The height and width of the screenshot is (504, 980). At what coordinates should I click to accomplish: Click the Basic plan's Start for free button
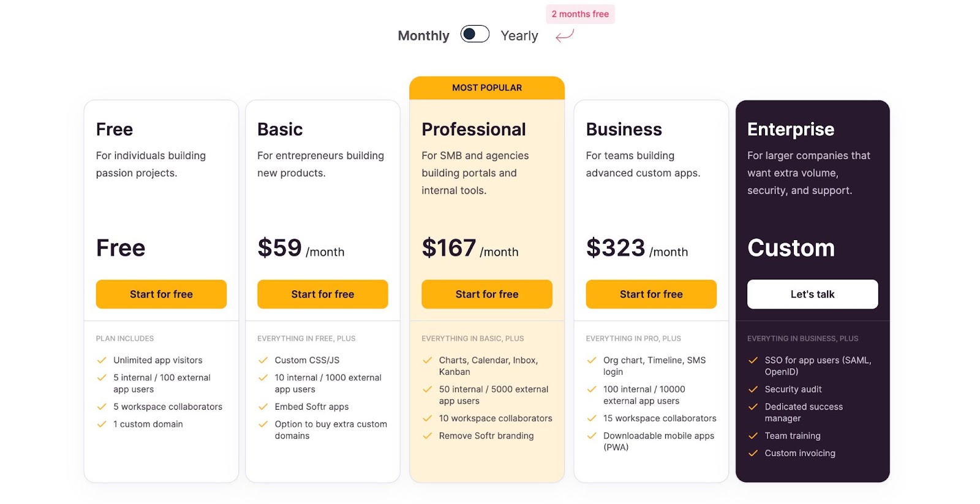coord(323,294)
